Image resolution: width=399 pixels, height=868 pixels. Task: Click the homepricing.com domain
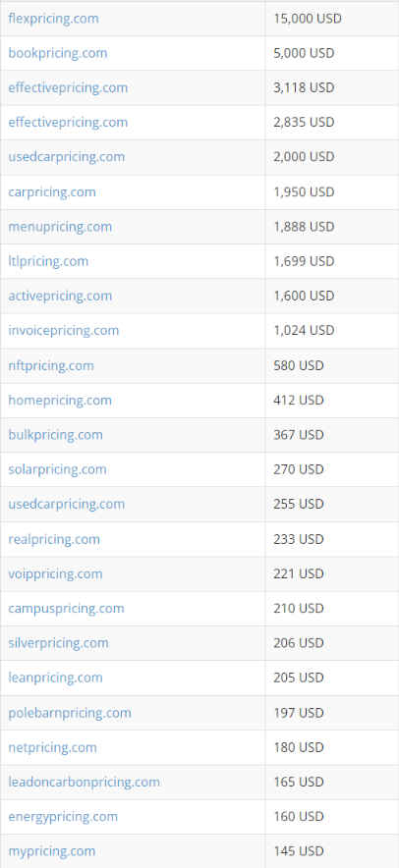coord(60,401)
